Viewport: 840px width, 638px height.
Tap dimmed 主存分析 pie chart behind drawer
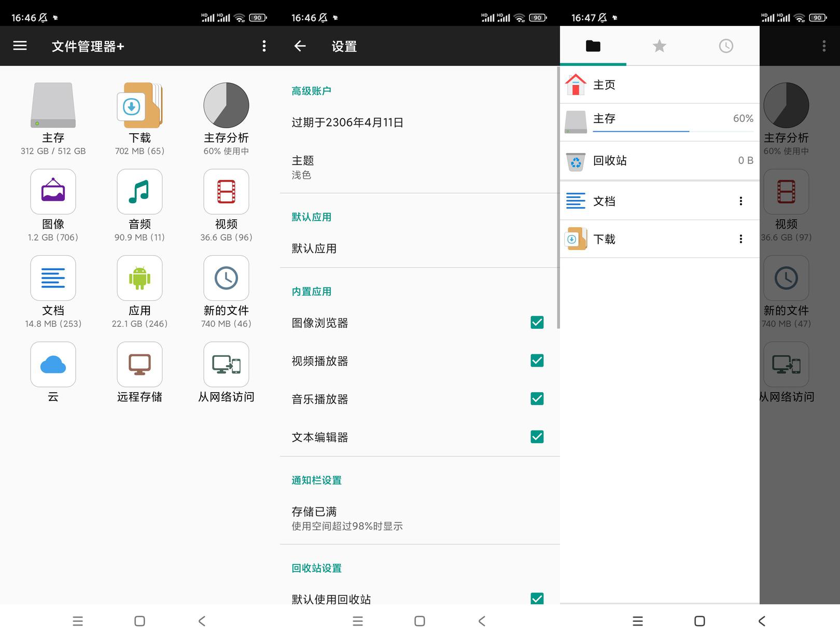786,105
